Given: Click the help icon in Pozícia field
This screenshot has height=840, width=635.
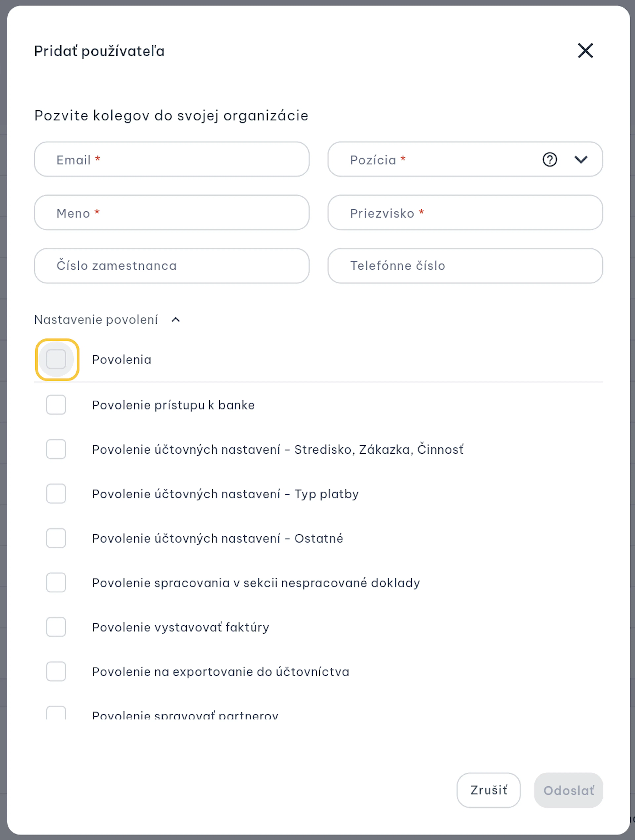Looking at the screenshot, I should tap(550, 159).
